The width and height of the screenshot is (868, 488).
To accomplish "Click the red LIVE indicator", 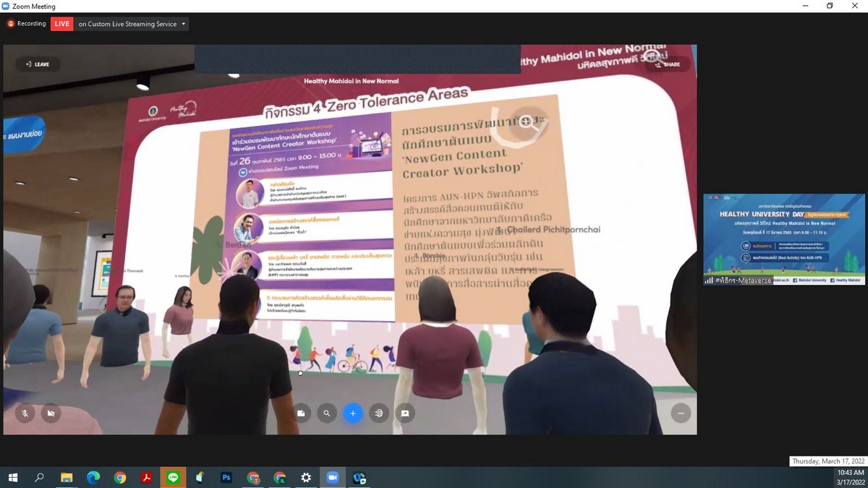I will coord(61,24).
